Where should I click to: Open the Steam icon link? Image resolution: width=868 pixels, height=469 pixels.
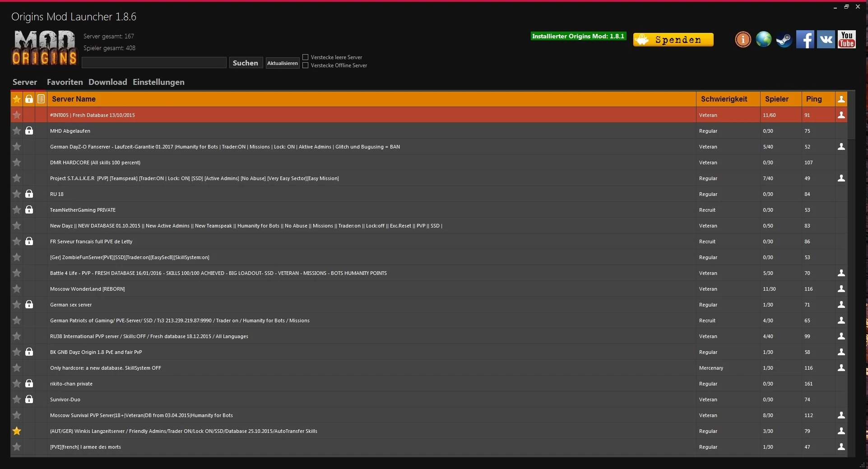click(784, 40)
